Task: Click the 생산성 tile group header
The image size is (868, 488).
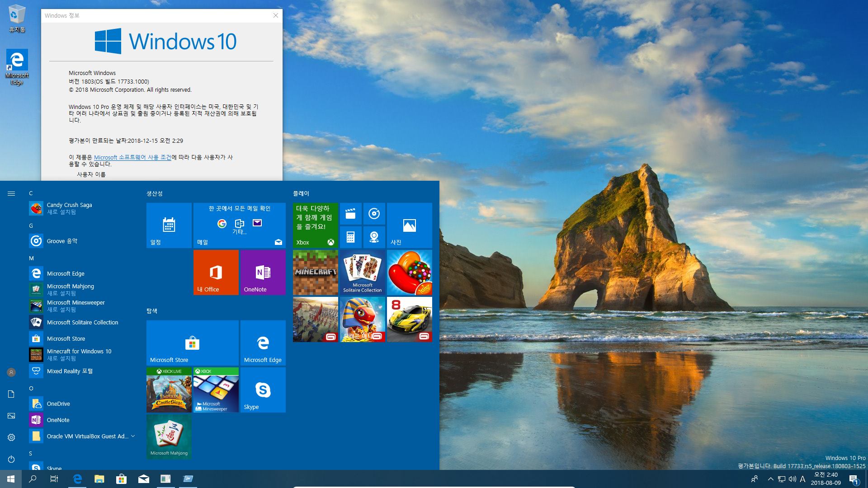Action: [x=155, y=193]
